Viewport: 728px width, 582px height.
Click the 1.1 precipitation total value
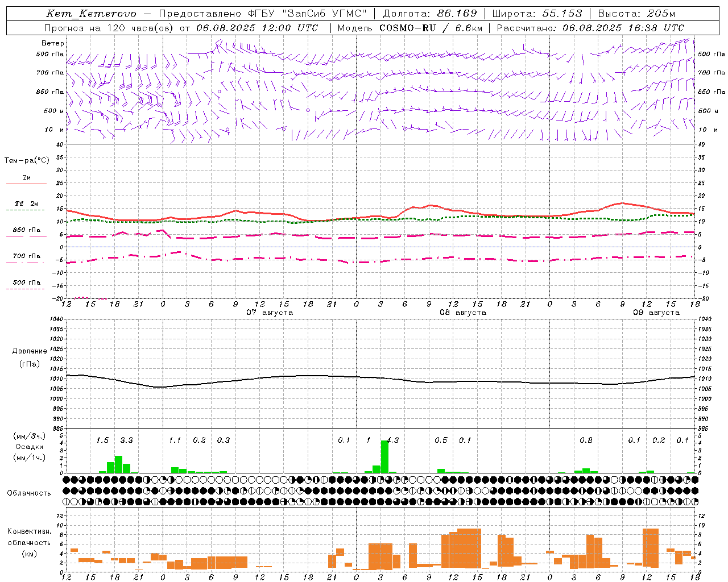[x=175, y=440]
